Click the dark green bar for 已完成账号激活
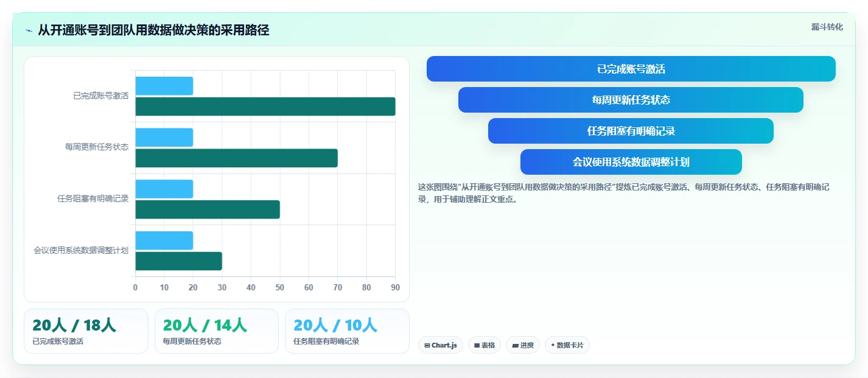Image resolution: width=868 pixels, height=378 pixels. (265, 107)
